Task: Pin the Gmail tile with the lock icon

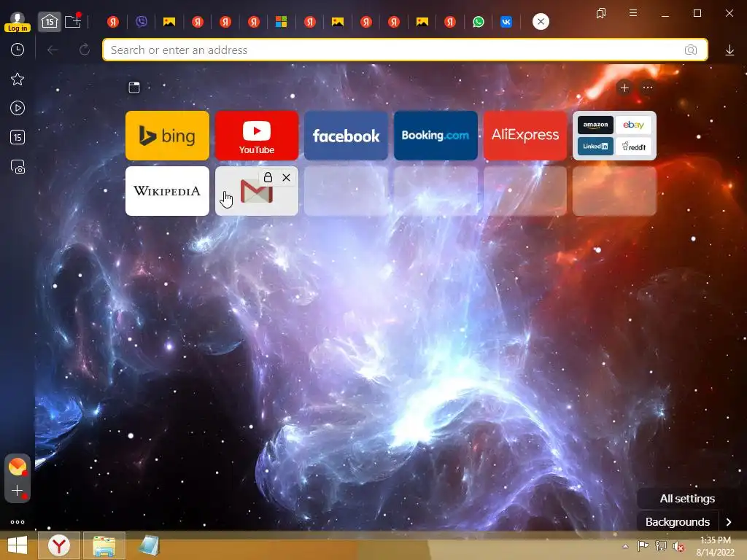Action: pos(268,178)
